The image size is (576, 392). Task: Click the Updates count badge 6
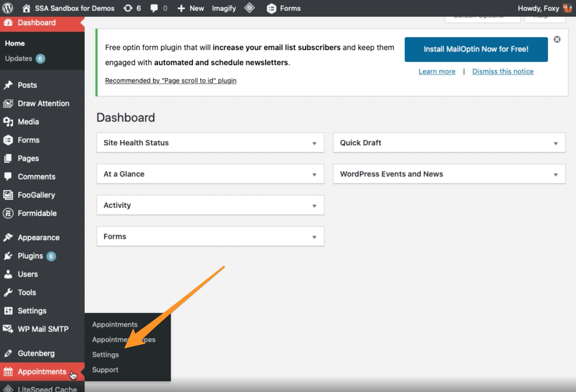tap(40, 59)
